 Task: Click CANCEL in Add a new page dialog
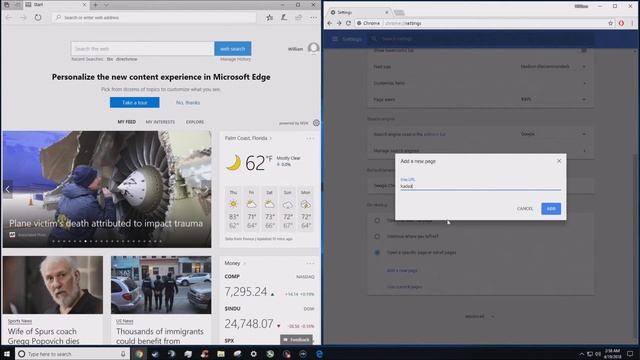pos(525,209)
